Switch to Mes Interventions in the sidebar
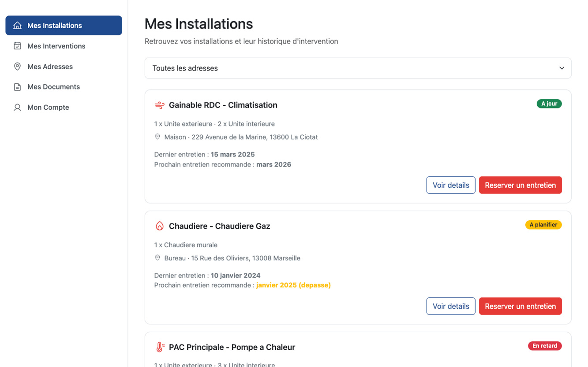 click(x=56, y=46)
